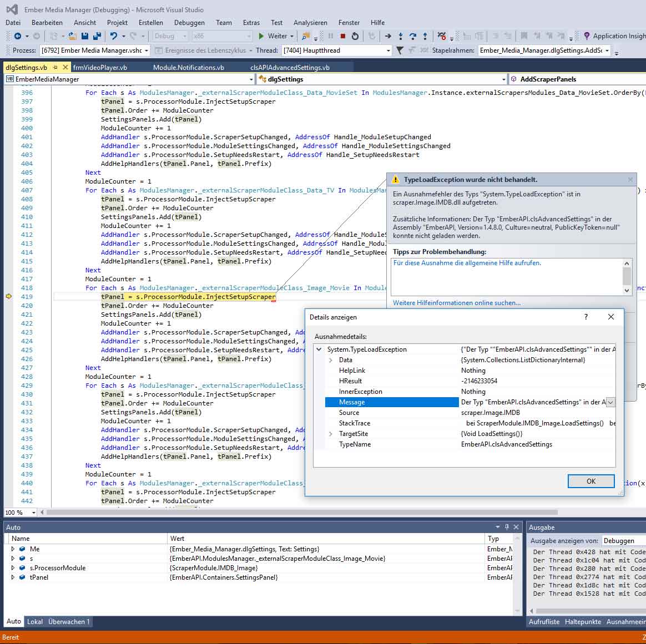Collapse the System.TypeLoadException row

tap(319, 349)
